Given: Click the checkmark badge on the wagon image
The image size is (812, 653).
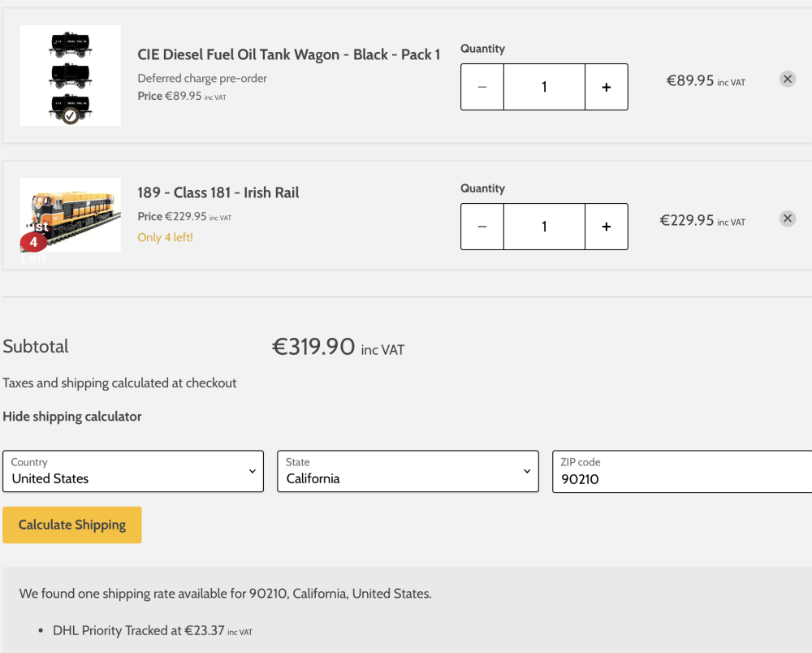Looking at the screenshot, I should (71, 116).
